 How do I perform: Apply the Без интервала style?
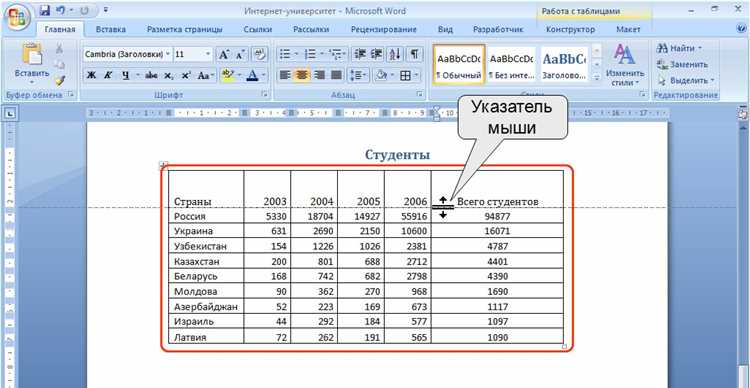pos(511,65)
